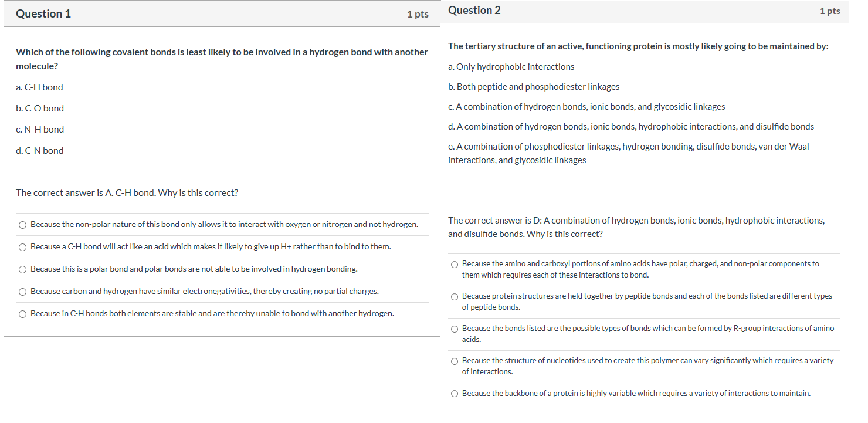The width and height of the screenshot is (868, 423).
Task: Select the radio option about similar electronegativities
Action: point(22,291)
